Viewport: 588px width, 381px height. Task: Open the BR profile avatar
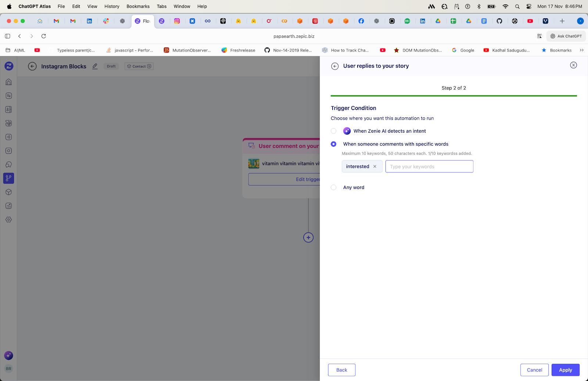coord(8,368)
